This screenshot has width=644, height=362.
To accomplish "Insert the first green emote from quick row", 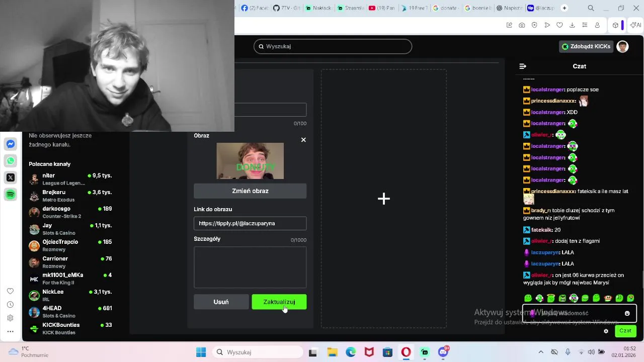I will [528, 298].
